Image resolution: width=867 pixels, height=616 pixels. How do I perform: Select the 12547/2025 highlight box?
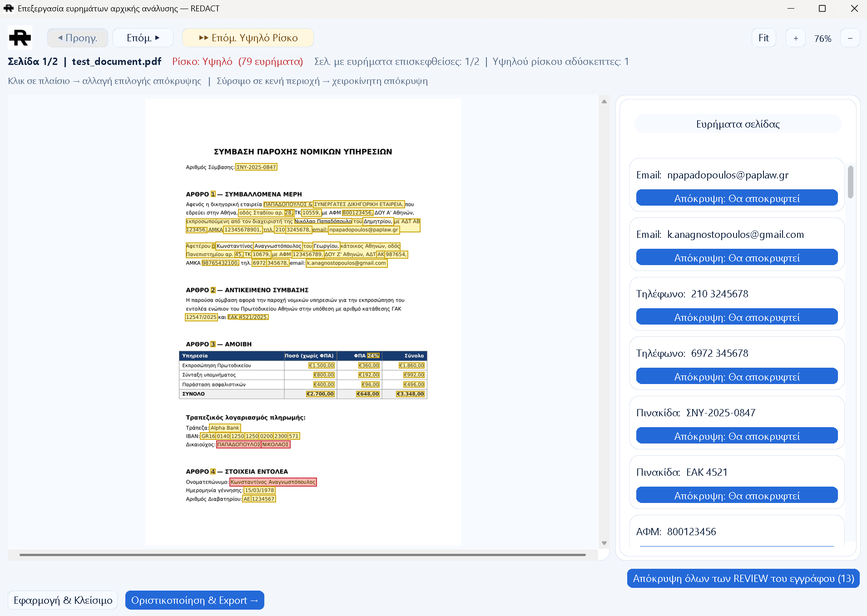point(201,317)
